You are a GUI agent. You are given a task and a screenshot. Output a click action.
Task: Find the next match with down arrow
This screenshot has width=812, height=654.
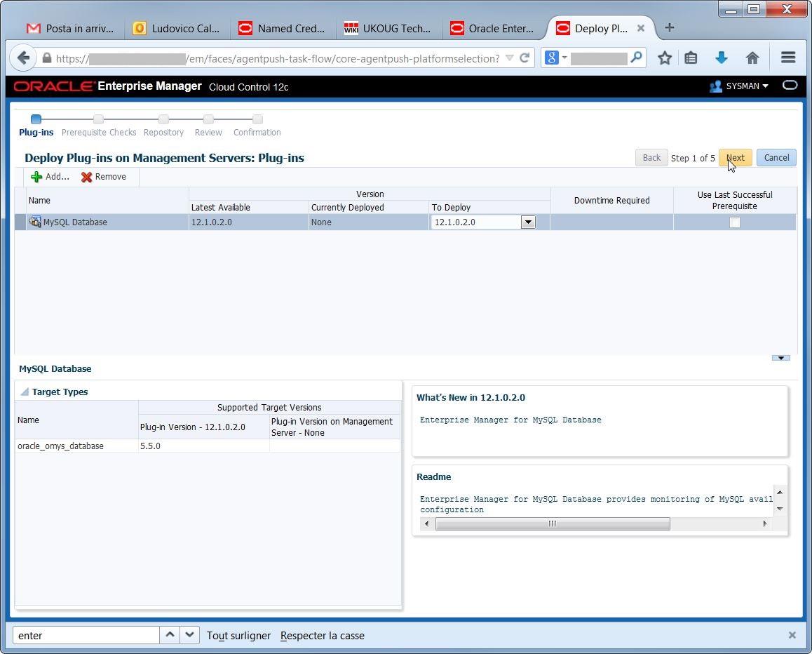(189, 635)
